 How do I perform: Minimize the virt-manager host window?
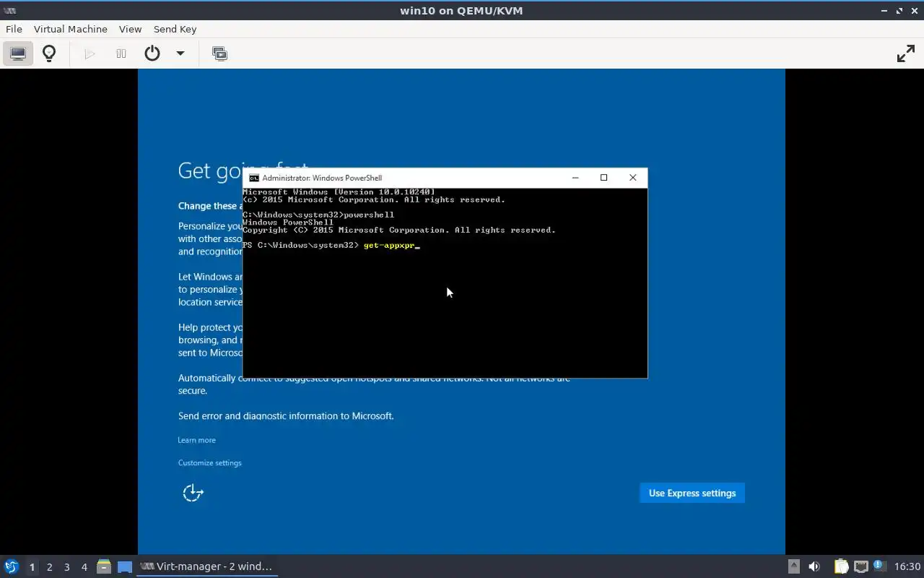885,11
